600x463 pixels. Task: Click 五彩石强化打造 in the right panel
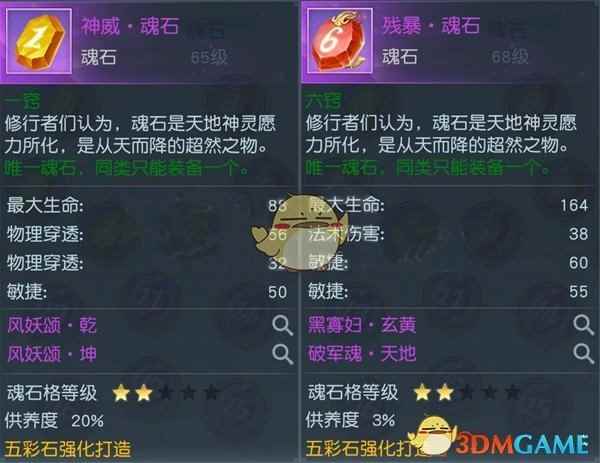pos(370,449)
